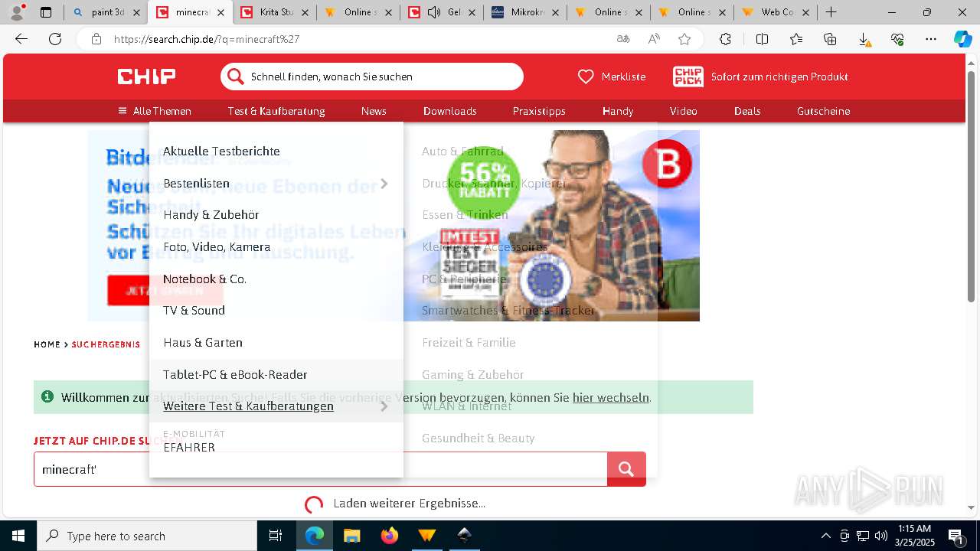Refresh the page

55,39
